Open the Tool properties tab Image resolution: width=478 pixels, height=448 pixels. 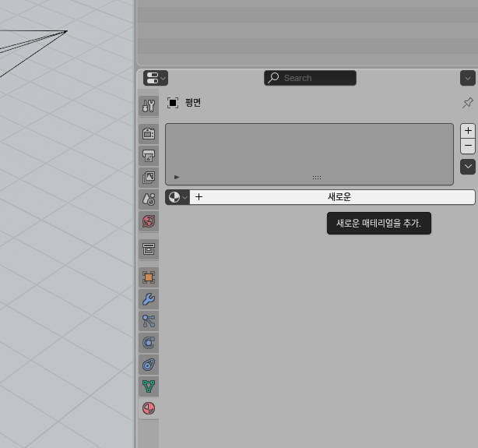(x=149, y=106)
